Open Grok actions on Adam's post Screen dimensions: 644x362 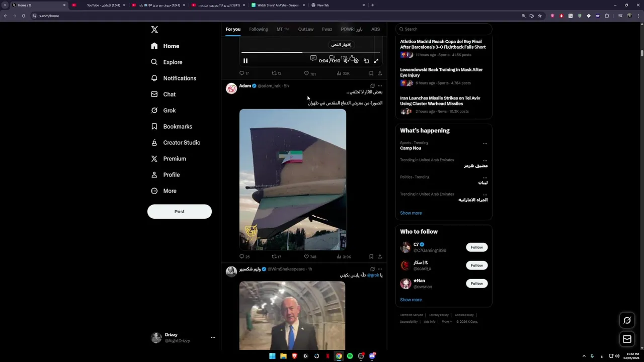tap(372, 86)
